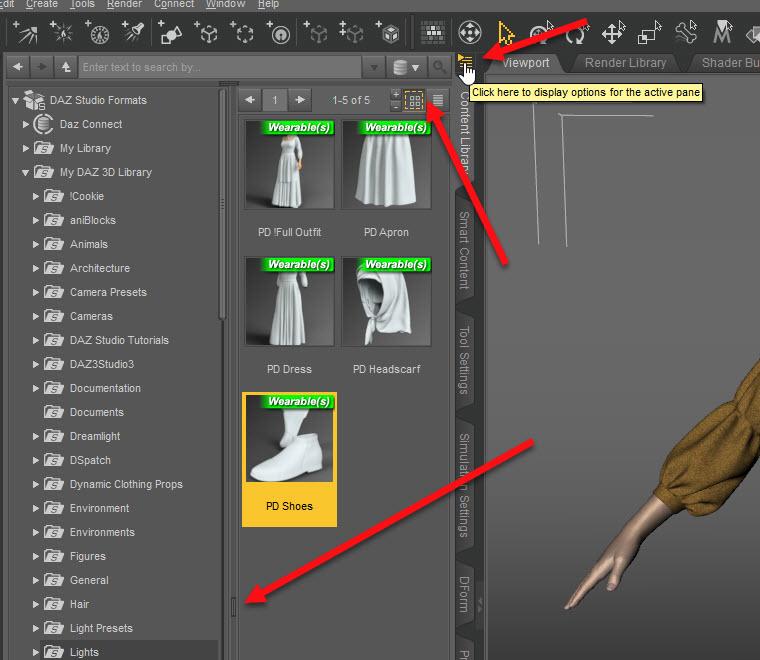The height and width of the screenshot is (660, 760).
Task: Switch content view to thumbnail grid
Action: pos(414,100)
